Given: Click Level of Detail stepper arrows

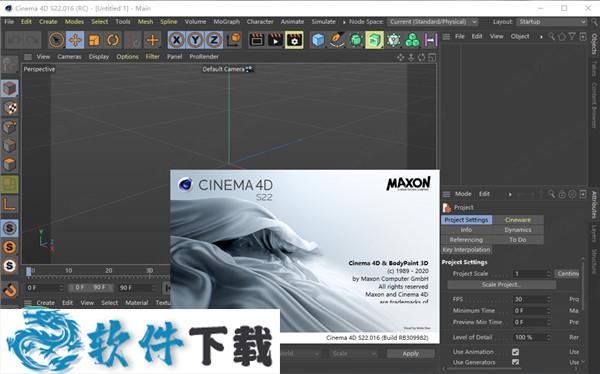Looking at the screenshot, I should (x=548, y=338).
